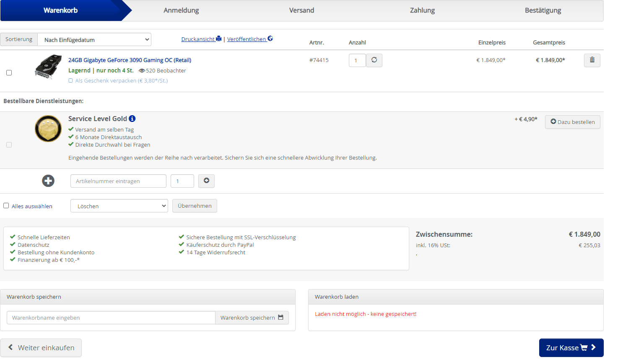Click the refresh quantity icon button

[x=374, y=60]
